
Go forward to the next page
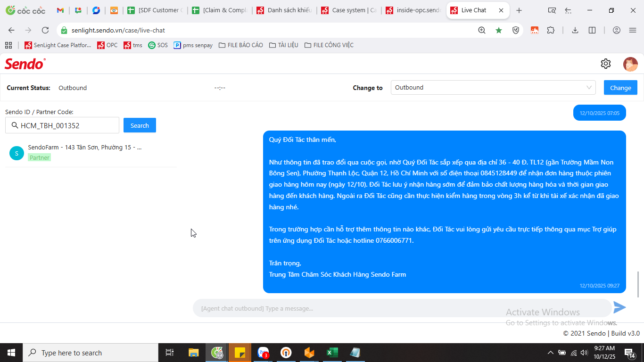click(x=28, y=30)
